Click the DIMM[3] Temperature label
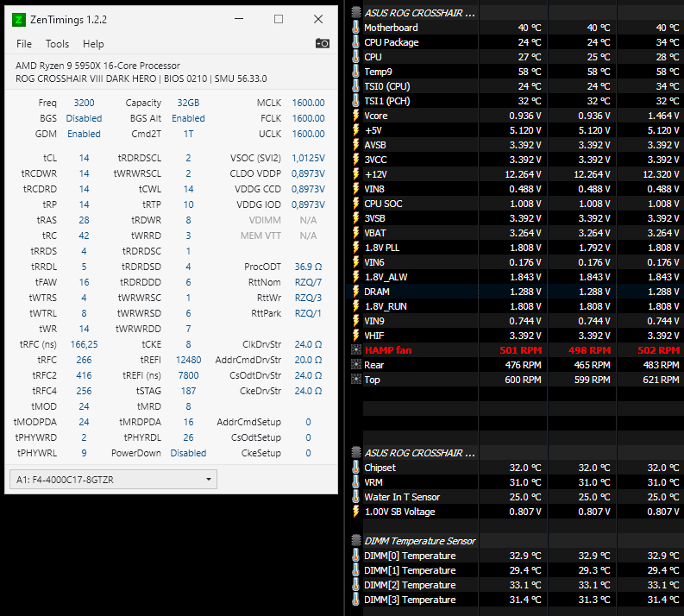Screen dimensions: 684x616 tap(410, 600)
